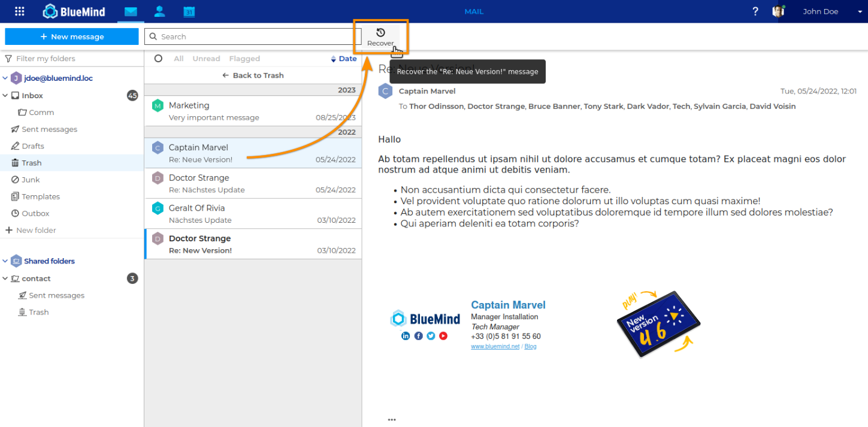Focus the Filter my folders field
Viewport: 868px width, 427px height.
point(73,59)
